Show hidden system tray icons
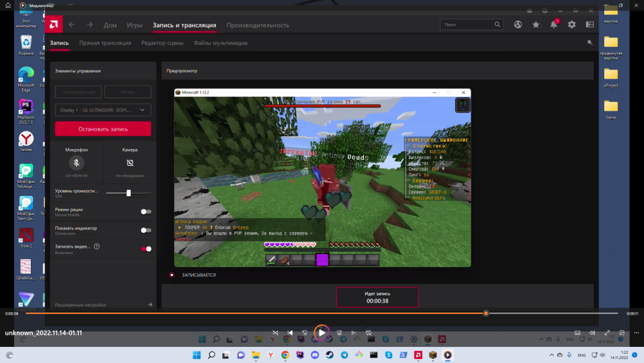The image size is (644, 363). (x=552, y=355)
